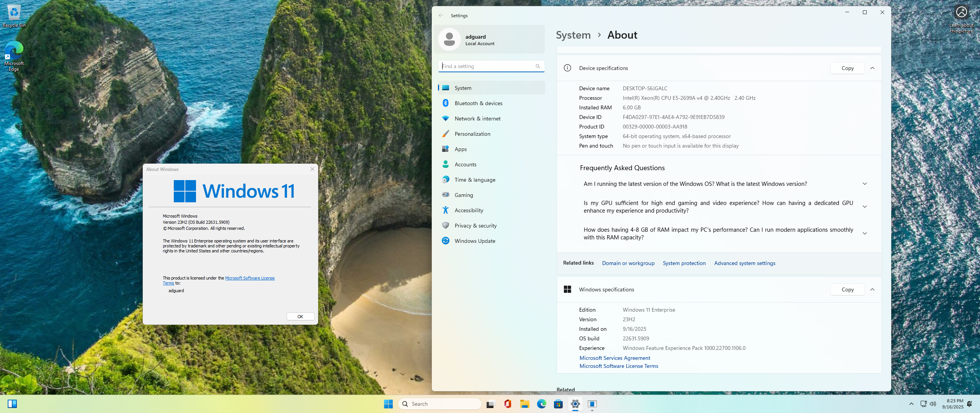
Task: Click the Settings back arrow
Action: point(441,15)
